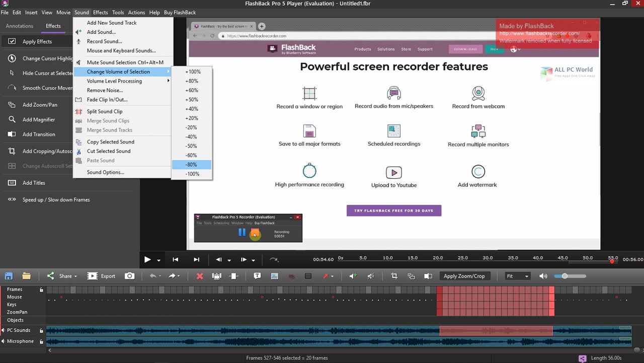Click the red arrow annotation icon
The height and width of the screenshot is (363, 644).
[x=326, y=276]
